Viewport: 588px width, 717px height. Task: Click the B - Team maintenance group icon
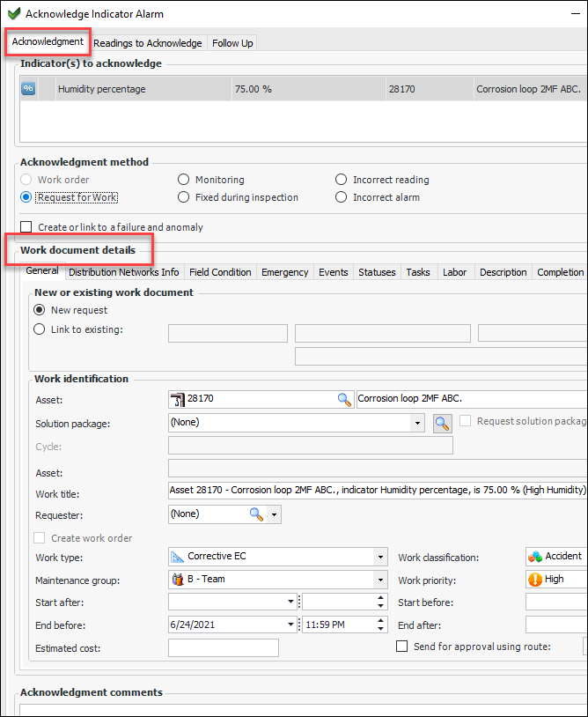[x=177, y=580]
